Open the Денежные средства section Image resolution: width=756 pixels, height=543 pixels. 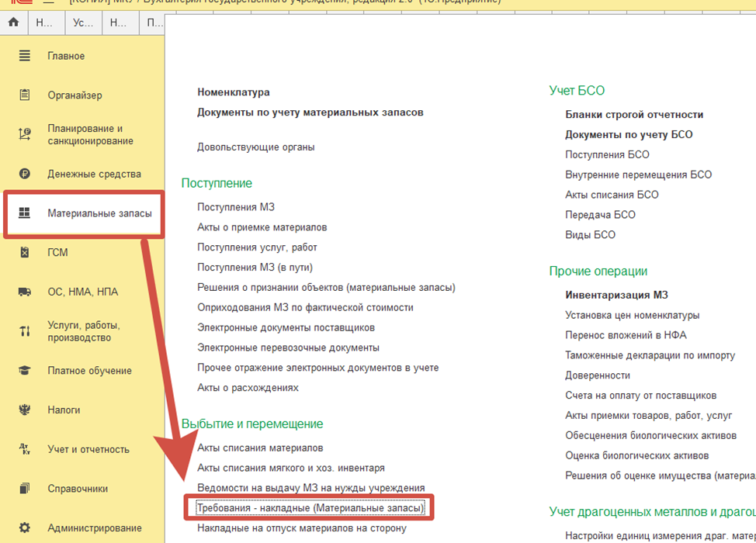coord(94,174)
